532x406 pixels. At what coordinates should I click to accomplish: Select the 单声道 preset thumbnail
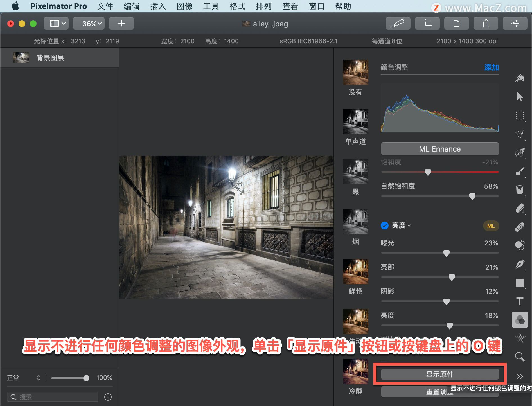pyautogui.click(x=355, y=122)
